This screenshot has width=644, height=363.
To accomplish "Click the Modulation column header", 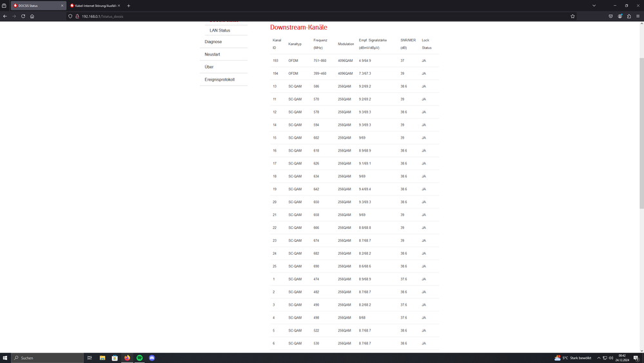I will click(346, 44).
